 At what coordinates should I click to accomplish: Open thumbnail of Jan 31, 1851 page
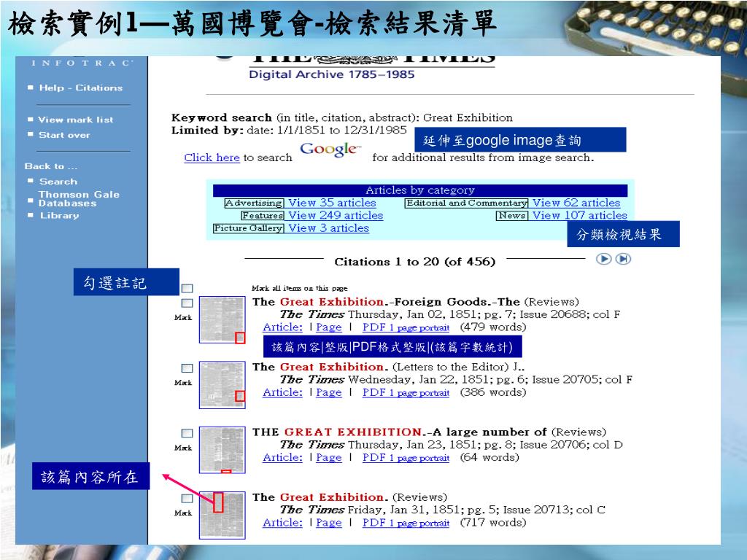[x=222, y=516]
